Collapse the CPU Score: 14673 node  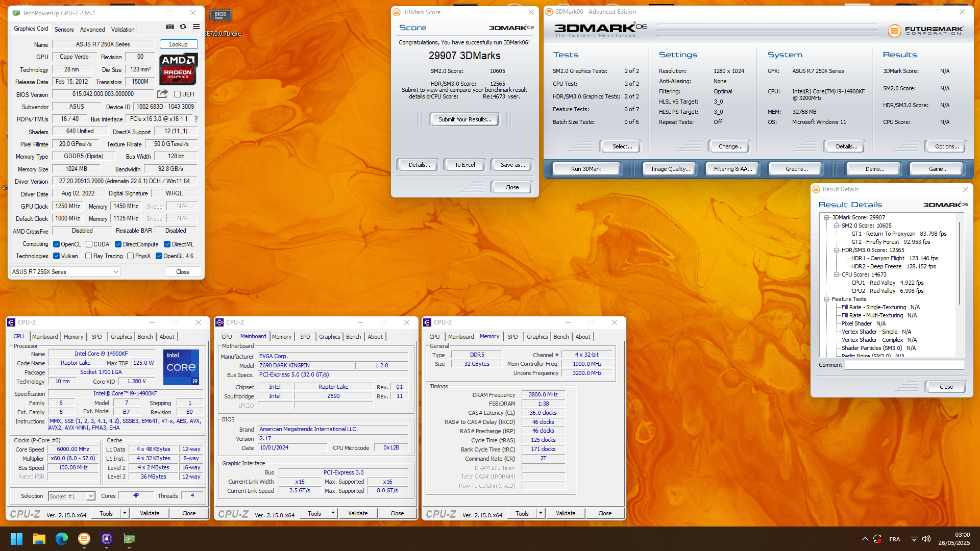836,274
